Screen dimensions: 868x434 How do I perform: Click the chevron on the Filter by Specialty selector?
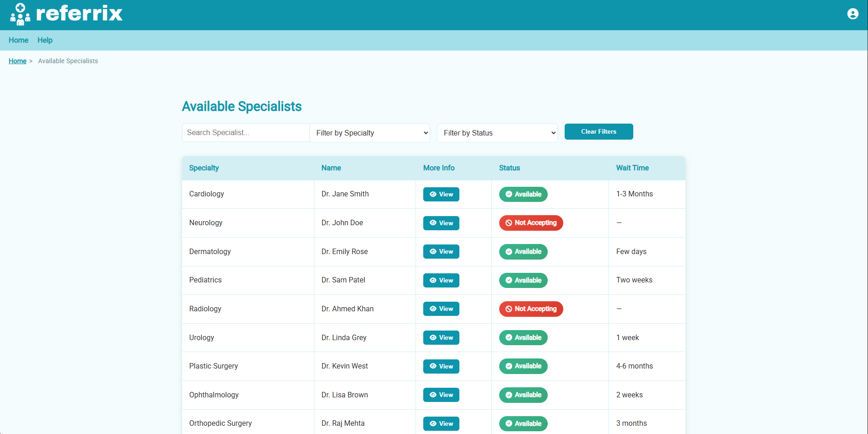click(x=425, y=133)
